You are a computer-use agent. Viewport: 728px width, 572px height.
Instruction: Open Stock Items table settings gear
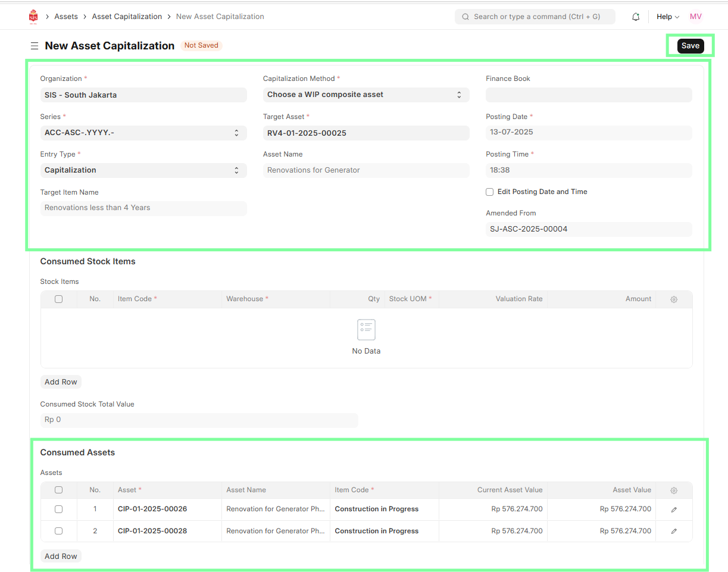coord(674,299)
